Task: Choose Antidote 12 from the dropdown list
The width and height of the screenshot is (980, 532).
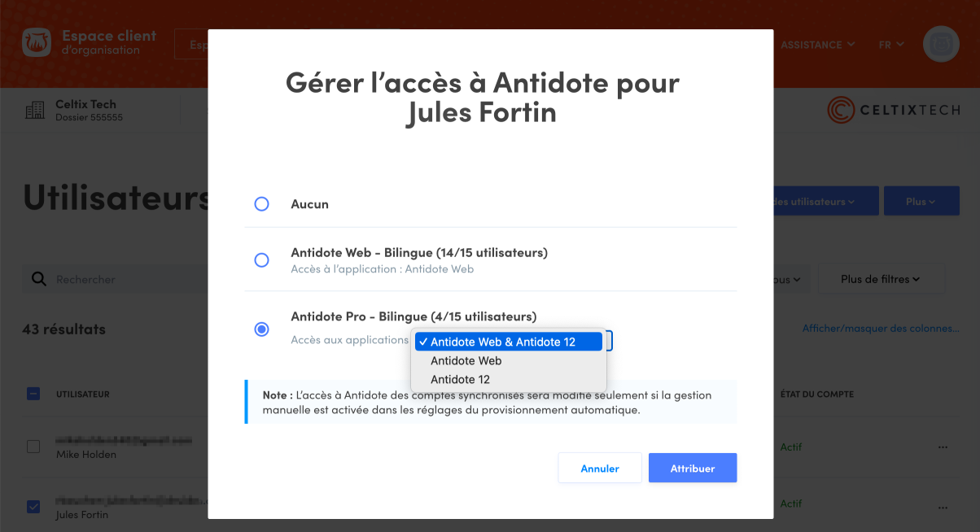Action: [460, 379]
